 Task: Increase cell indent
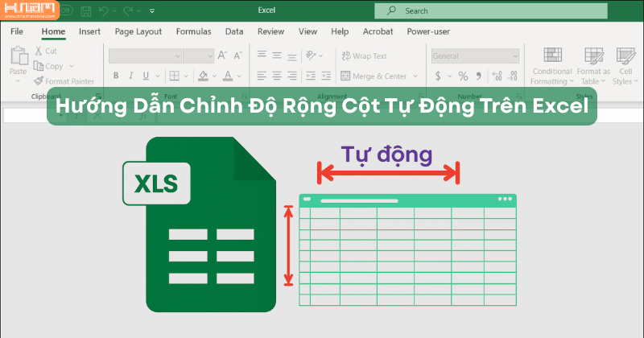(326, 76)
